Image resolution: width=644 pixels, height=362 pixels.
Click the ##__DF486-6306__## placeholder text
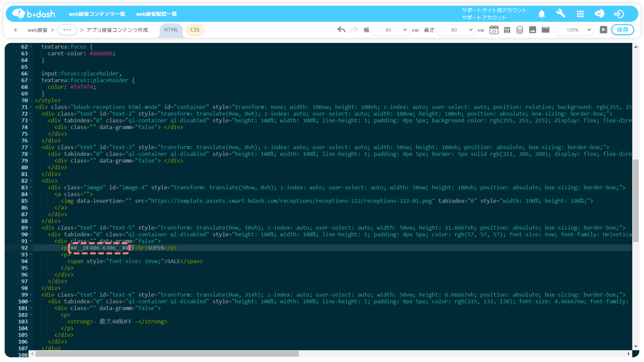pos(99,248)
